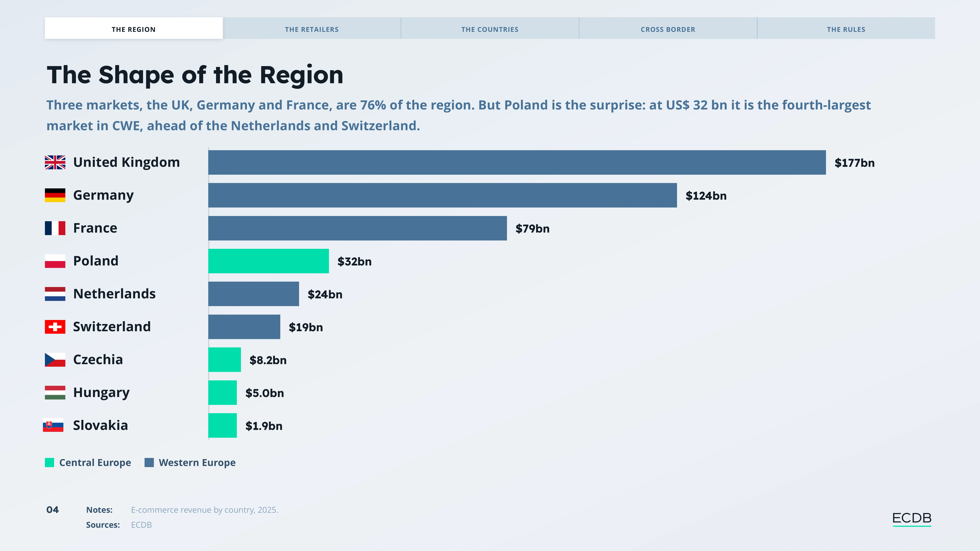Click the page number 04
Screen dimensions: 980x551
pos(52,510)
